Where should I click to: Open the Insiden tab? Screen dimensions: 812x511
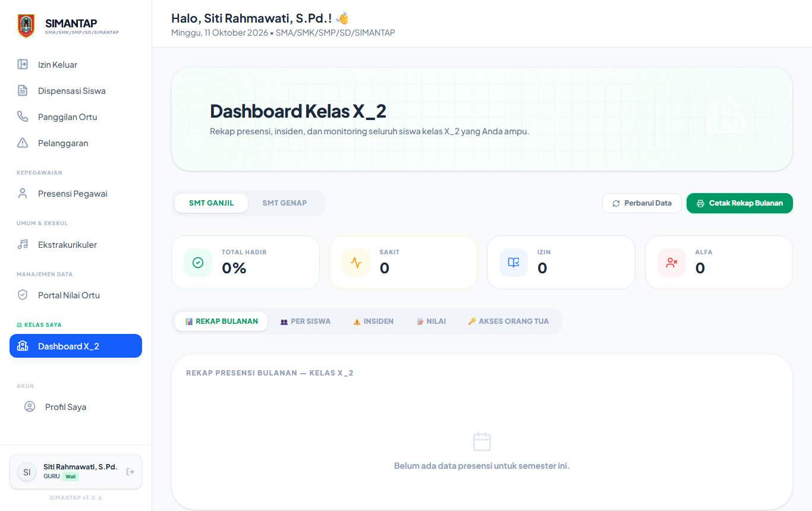(373, 321)
